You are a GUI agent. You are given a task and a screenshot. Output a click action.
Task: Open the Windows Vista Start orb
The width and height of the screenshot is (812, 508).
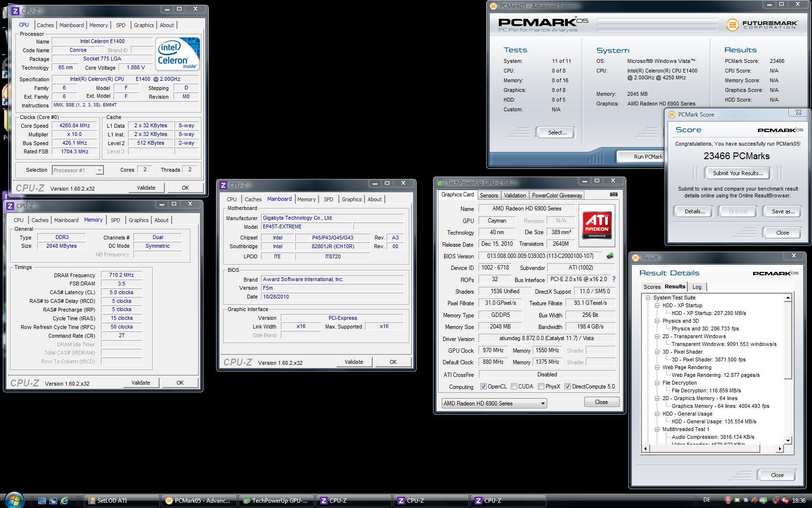(x=14, y=500)
